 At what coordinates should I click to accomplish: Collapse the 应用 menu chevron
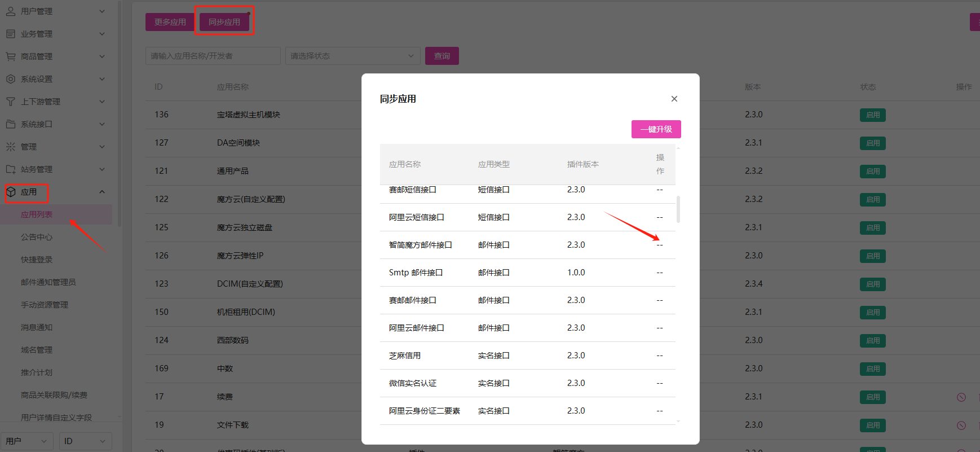102,192
